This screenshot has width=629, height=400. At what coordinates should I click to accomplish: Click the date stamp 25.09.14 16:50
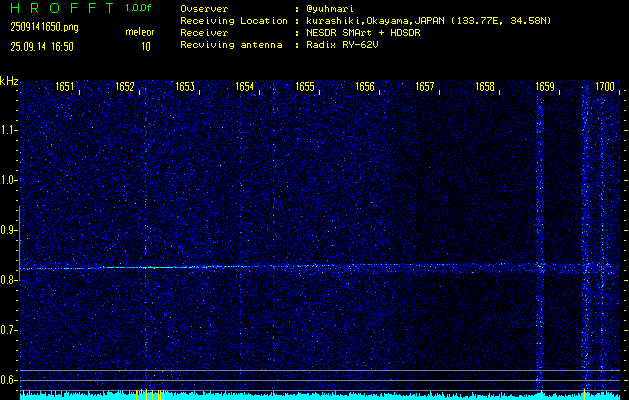42,47
